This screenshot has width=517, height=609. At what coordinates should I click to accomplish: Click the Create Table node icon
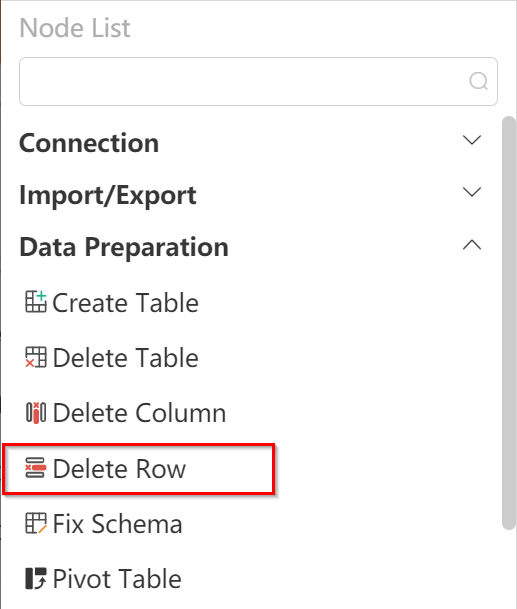pyautogui.click(x=36, y=302)
